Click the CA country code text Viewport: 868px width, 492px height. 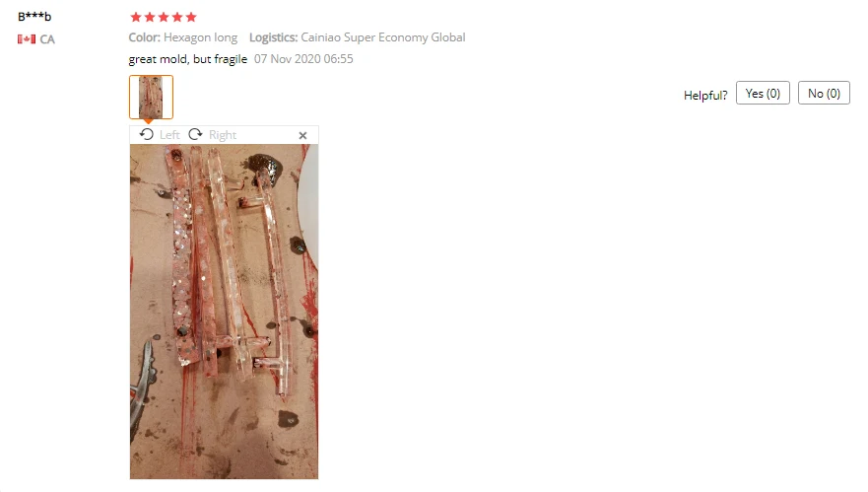[x=47, y=39]
